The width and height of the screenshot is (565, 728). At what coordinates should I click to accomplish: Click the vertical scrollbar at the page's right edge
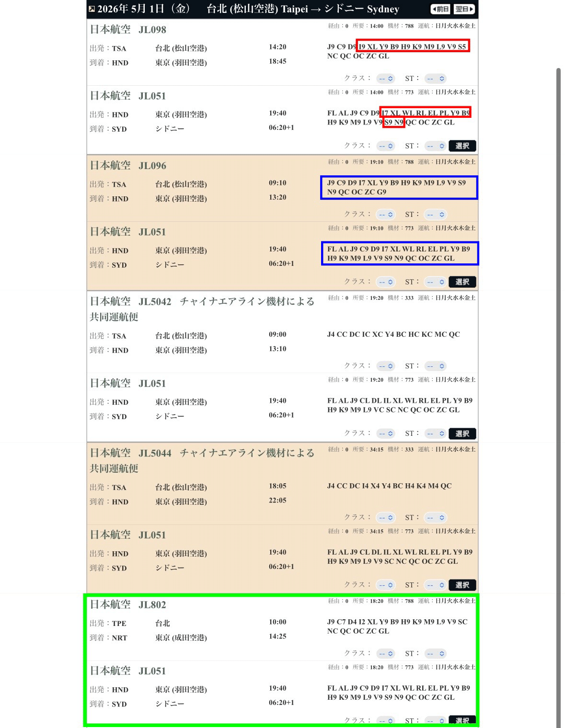[x=558, y=398]
